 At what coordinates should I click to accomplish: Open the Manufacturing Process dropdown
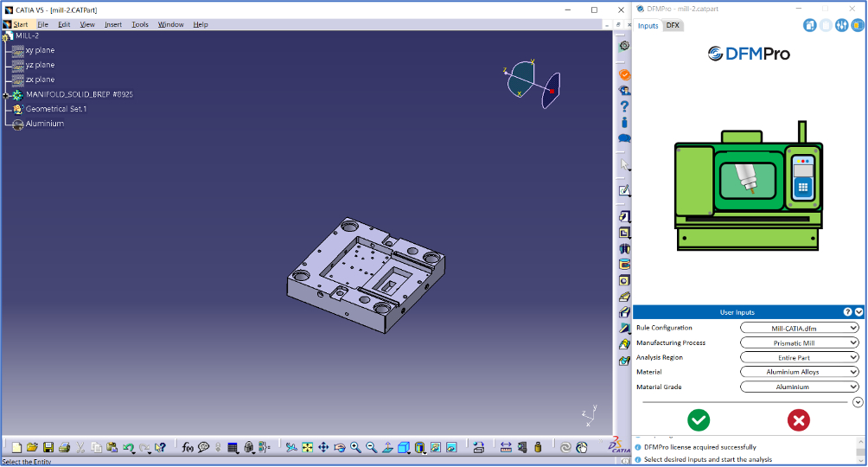tap(800, 343)
